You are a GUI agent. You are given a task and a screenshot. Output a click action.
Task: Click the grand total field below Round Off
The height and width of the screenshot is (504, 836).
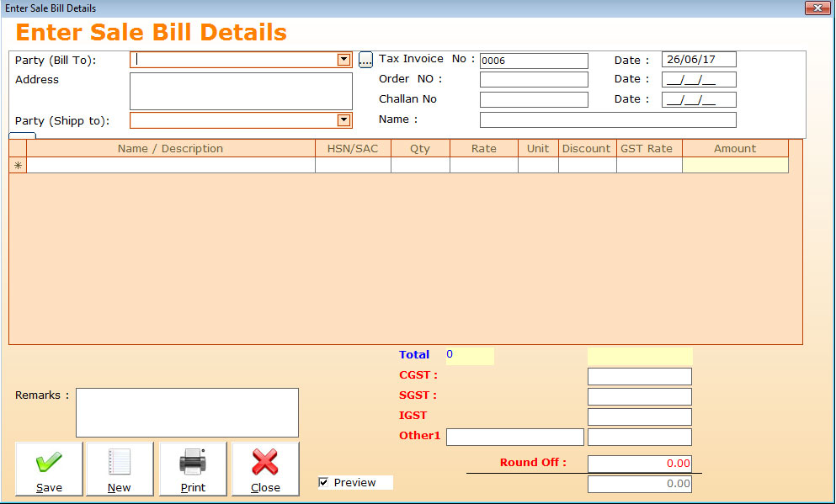point(640,484)
